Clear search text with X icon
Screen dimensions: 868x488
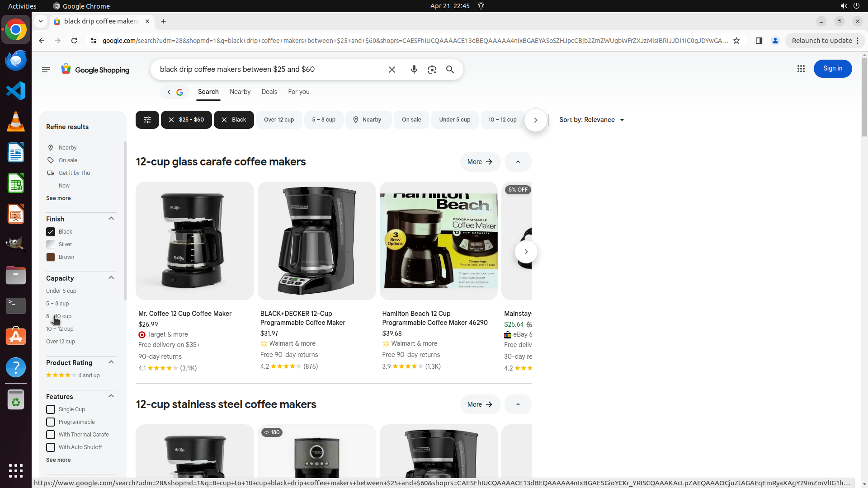click(392, 70)
